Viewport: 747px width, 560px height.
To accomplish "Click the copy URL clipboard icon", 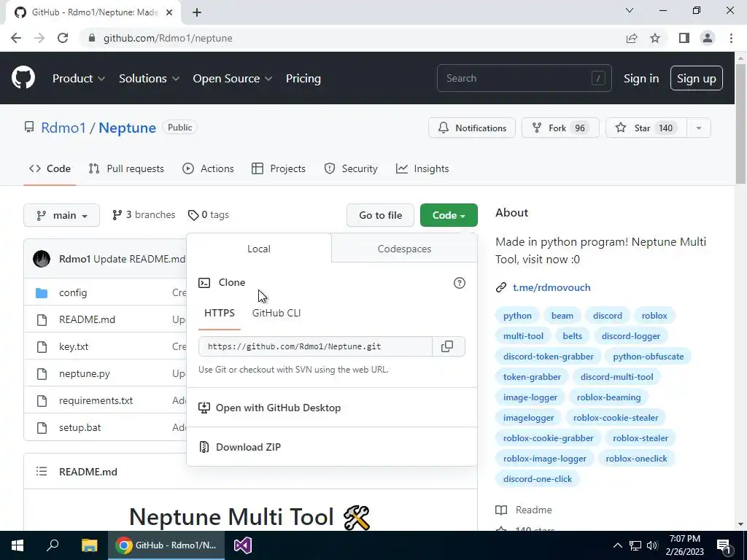I will (x=447, y=346).
